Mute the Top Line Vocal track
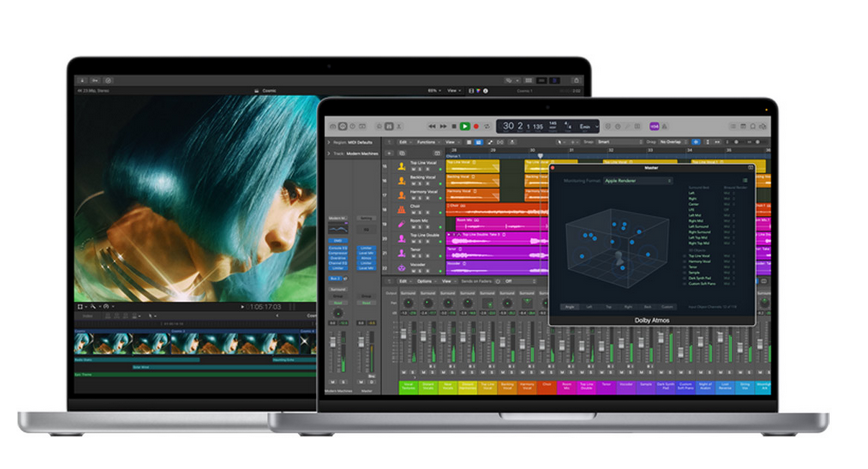 (x=413, y=169)
